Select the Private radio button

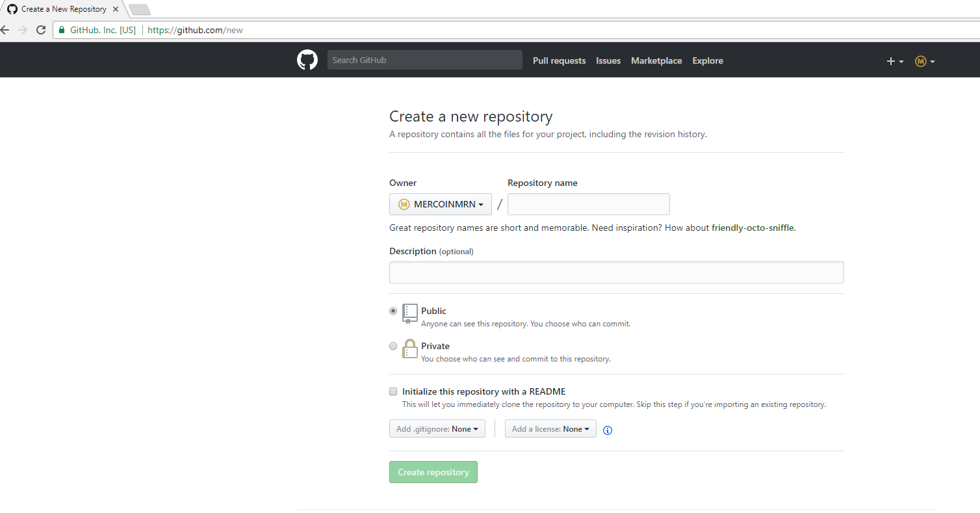pos(393,346)
